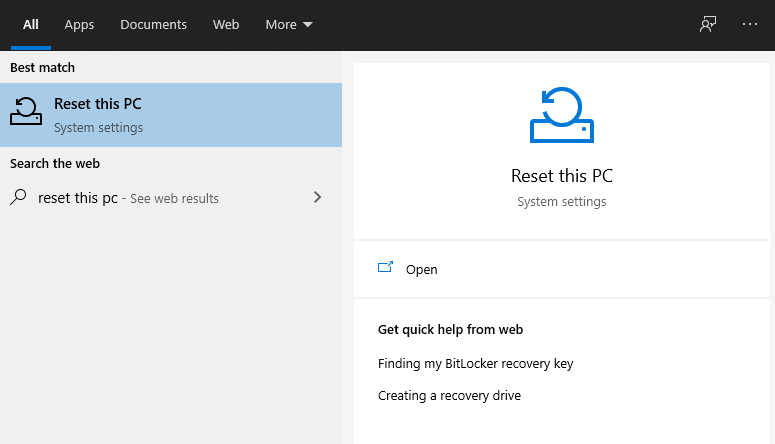
Task: Open Reset this PC via Open text
Action: [x=421, y=269]
